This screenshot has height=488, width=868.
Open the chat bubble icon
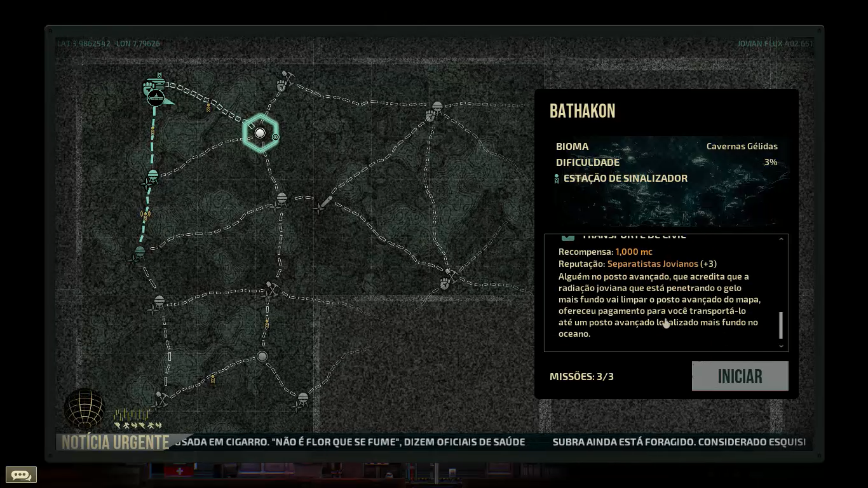click(21, 475)
